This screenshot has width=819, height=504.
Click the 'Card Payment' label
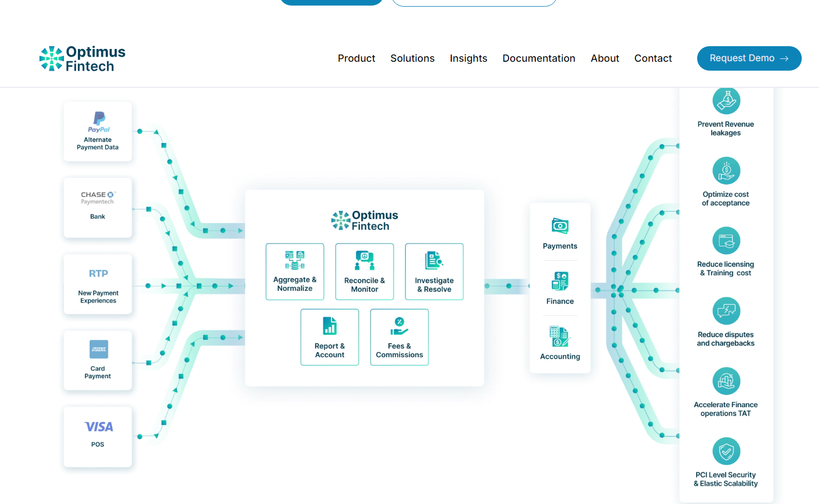click(x=98, y=372)
